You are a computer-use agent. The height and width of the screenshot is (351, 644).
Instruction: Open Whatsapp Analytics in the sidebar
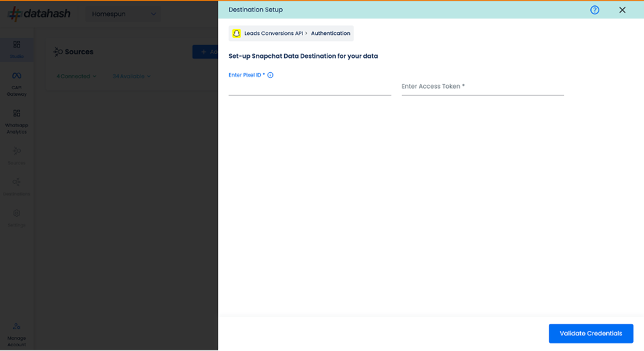17,122
